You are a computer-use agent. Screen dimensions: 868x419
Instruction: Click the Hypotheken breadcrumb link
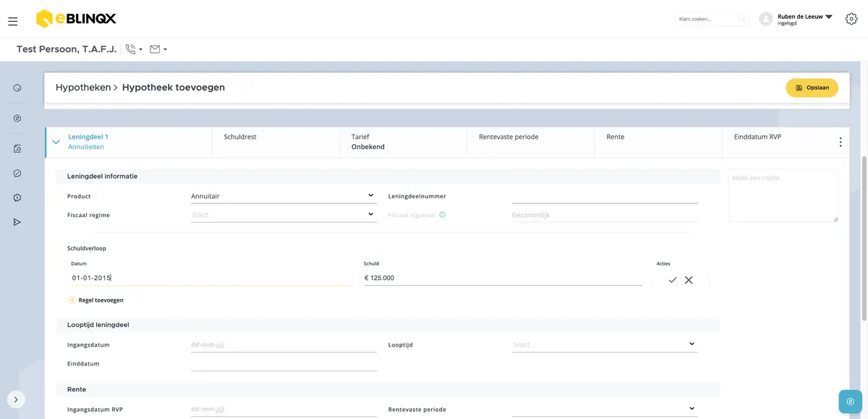coord(83,88)
